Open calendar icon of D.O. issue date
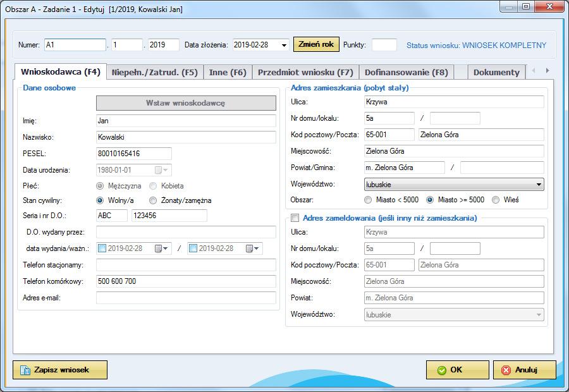Screen dimensions: 569x392 [161, 248]
